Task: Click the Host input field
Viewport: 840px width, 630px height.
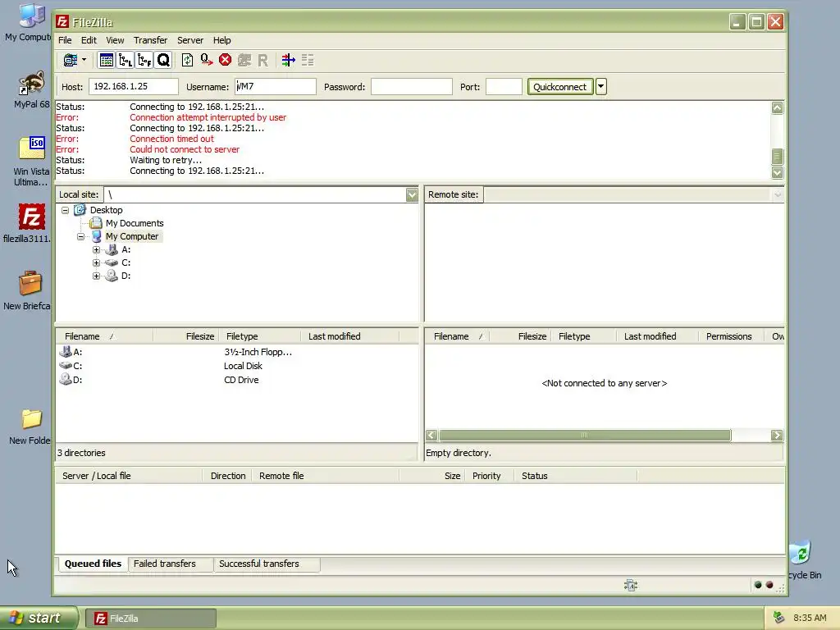Action: pos(134,86)
